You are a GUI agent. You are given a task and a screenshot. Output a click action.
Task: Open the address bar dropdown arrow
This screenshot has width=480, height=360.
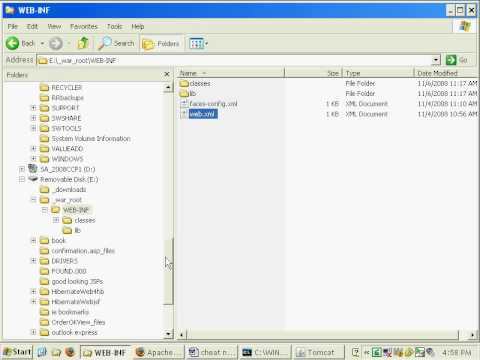(x=436, y=60)
